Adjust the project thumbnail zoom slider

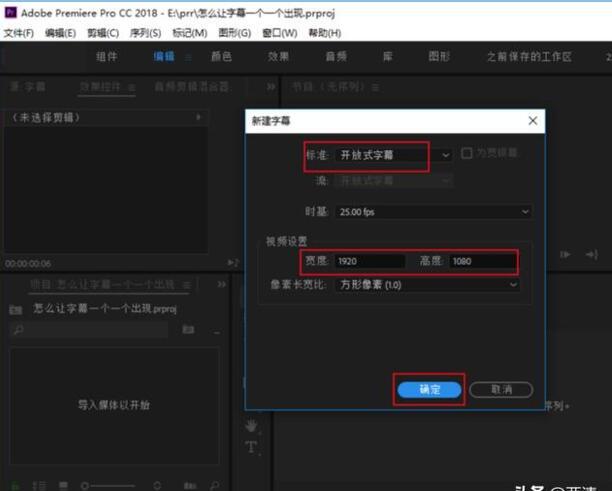[x=108, y=486]
